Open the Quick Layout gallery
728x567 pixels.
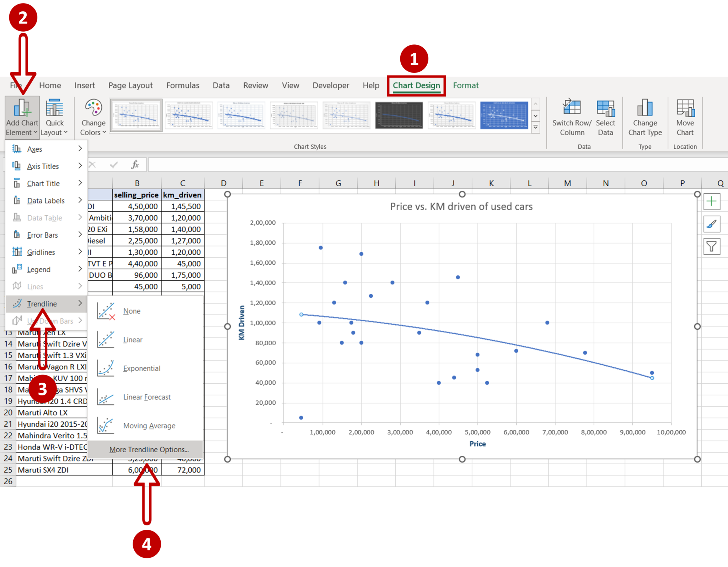click(x=54, y=117)
